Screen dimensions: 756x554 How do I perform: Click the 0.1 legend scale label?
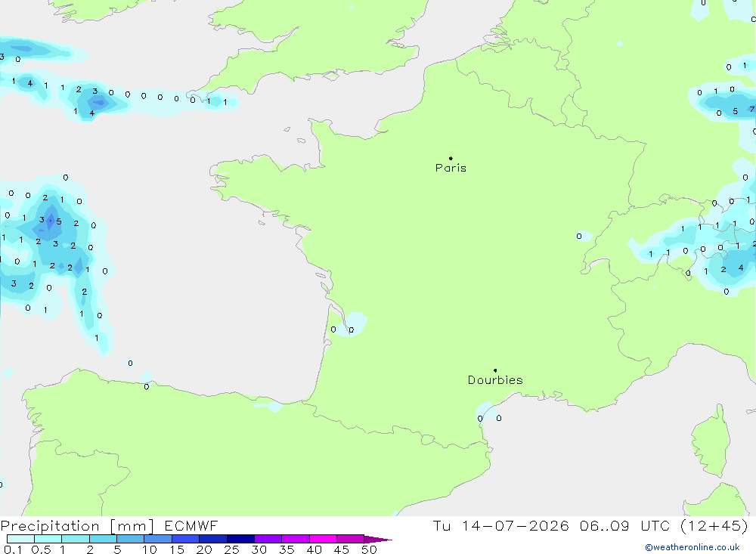click(x=13, y=549)
